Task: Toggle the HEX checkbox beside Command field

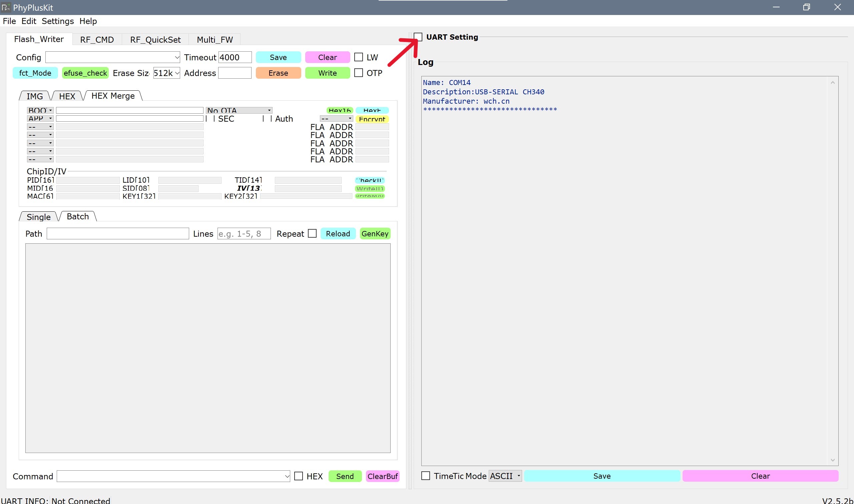Action: pyautogui.click(x=298, y=476)
